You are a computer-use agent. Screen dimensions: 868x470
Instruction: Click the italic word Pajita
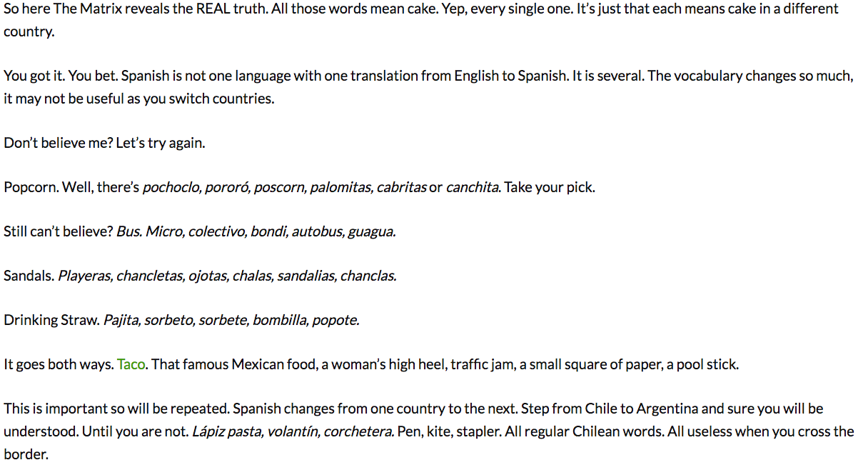click(122, 321)
